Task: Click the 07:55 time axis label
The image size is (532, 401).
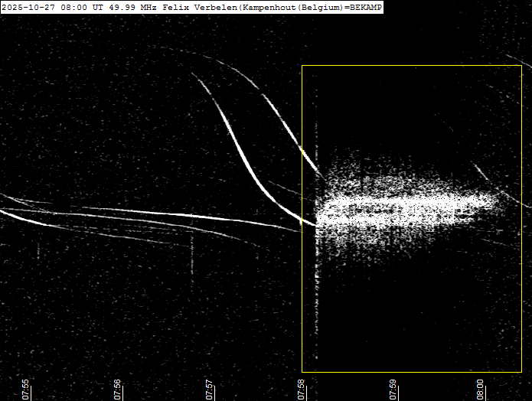Action: click(x=26, y=388)
